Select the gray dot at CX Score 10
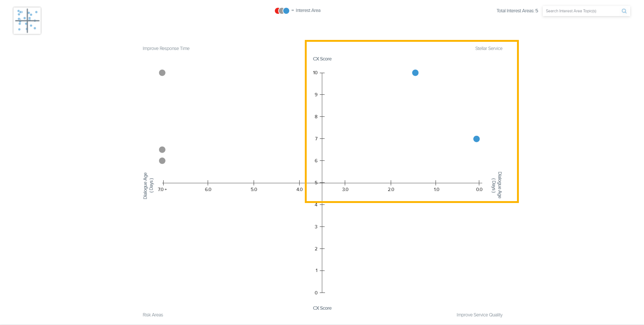 click(x=162, y=73)
